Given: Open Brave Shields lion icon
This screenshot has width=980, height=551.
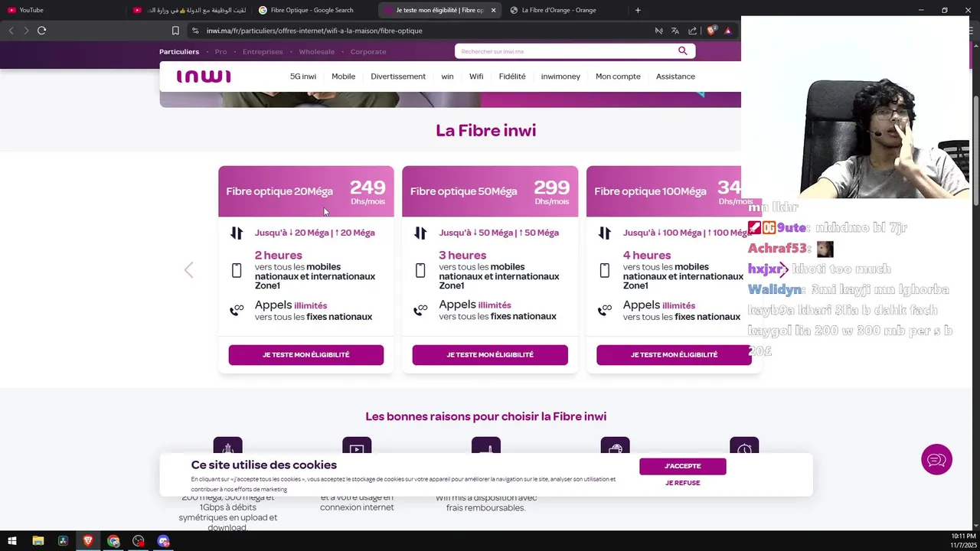Looking at the screenshot, I should tap(711, 31).
